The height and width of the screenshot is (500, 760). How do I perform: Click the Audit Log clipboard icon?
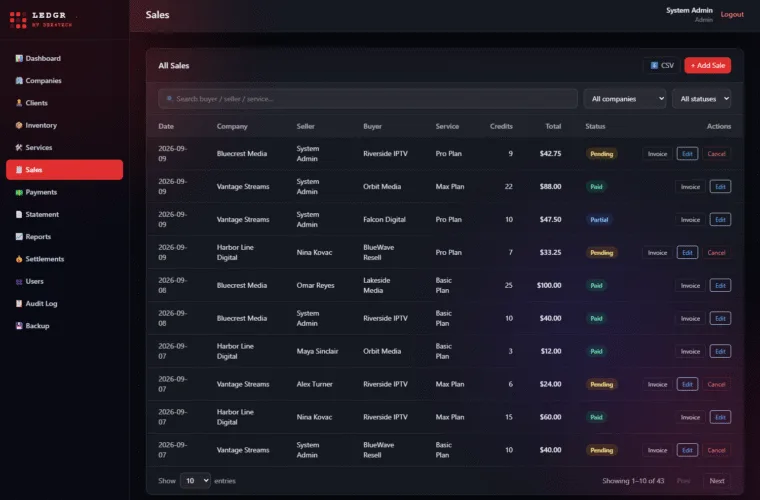pos(19,303)
